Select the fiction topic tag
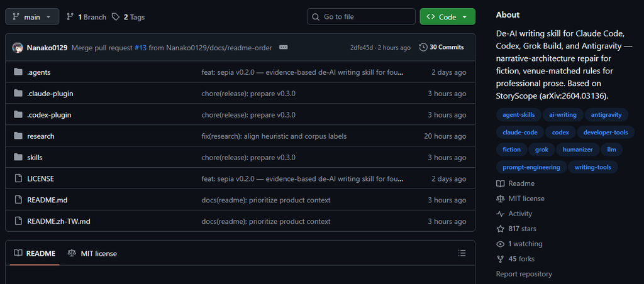This screenshot has height=284, width=644. (x=512, y=150)
